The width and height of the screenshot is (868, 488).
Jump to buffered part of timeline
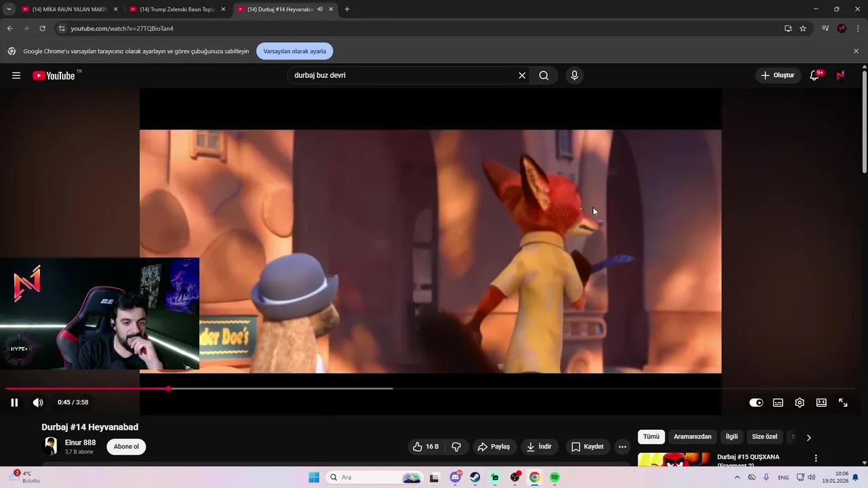pos(281,388)
